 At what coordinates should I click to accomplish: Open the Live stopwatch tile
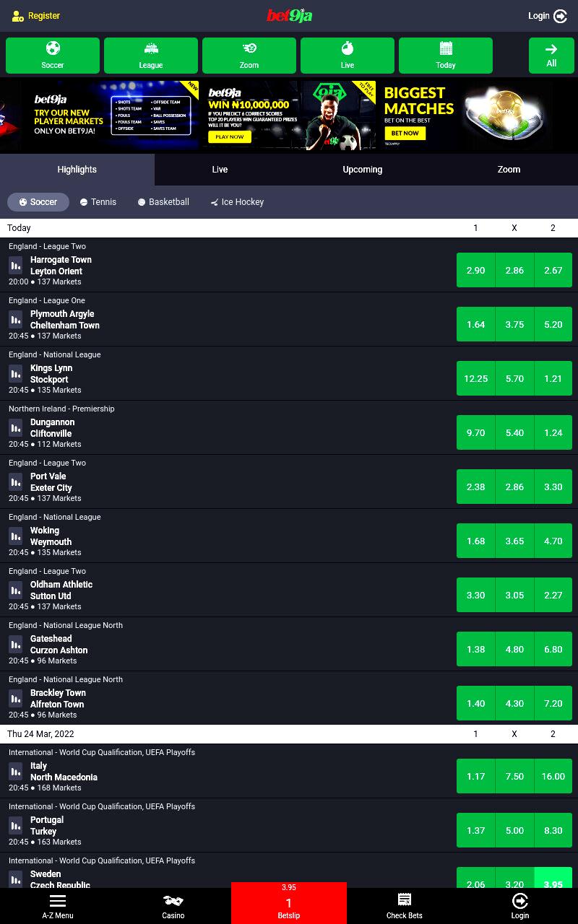[348, 56]
